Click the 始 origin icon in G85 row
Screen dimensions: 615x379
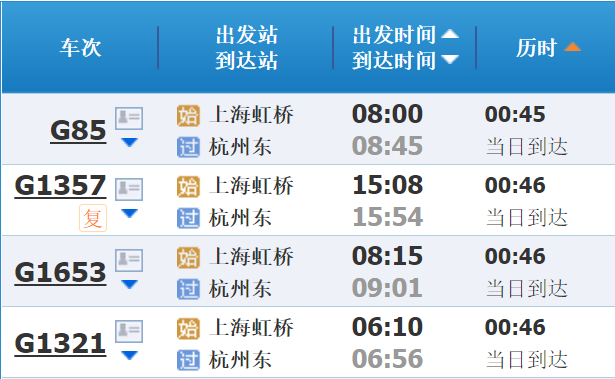click(x=188, y=116)
